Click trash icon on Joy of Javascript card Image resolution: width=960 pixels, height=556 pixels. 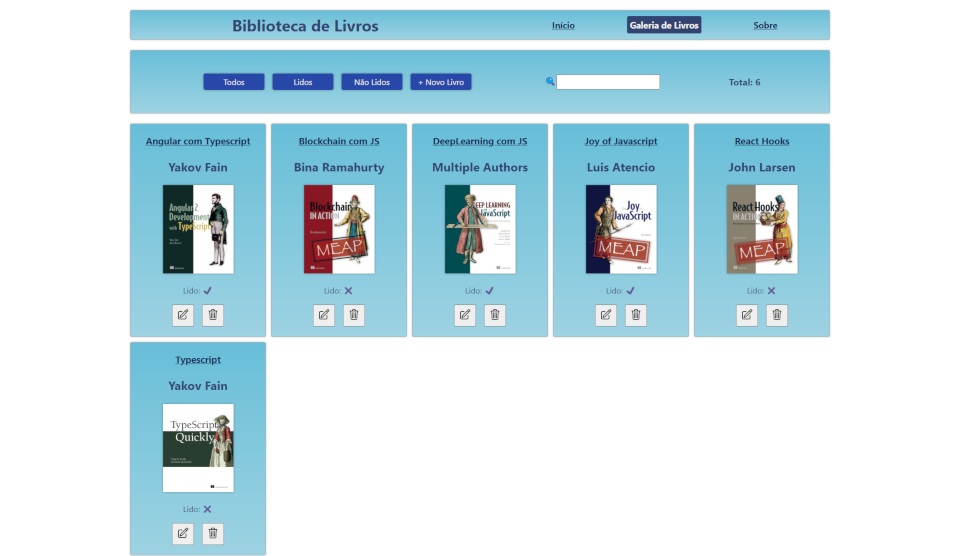[636, 315]
